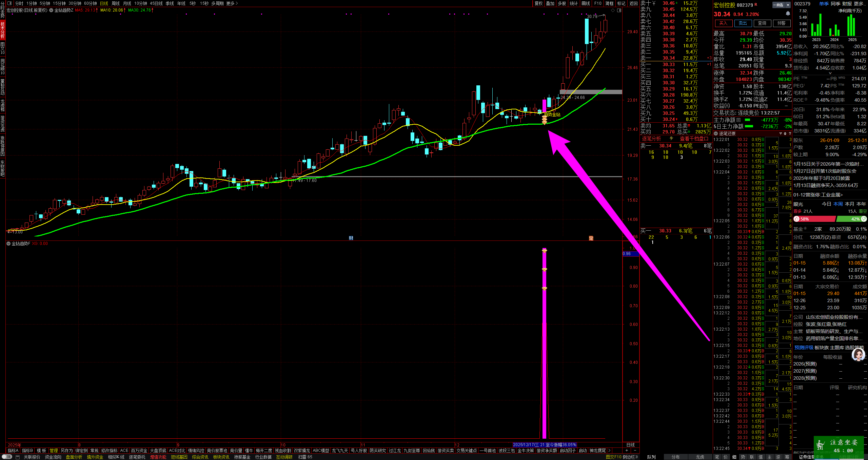Switch to the 周线 weekly period tab
868x460 pixels.
pyautogui.click(x=116, y=3)
